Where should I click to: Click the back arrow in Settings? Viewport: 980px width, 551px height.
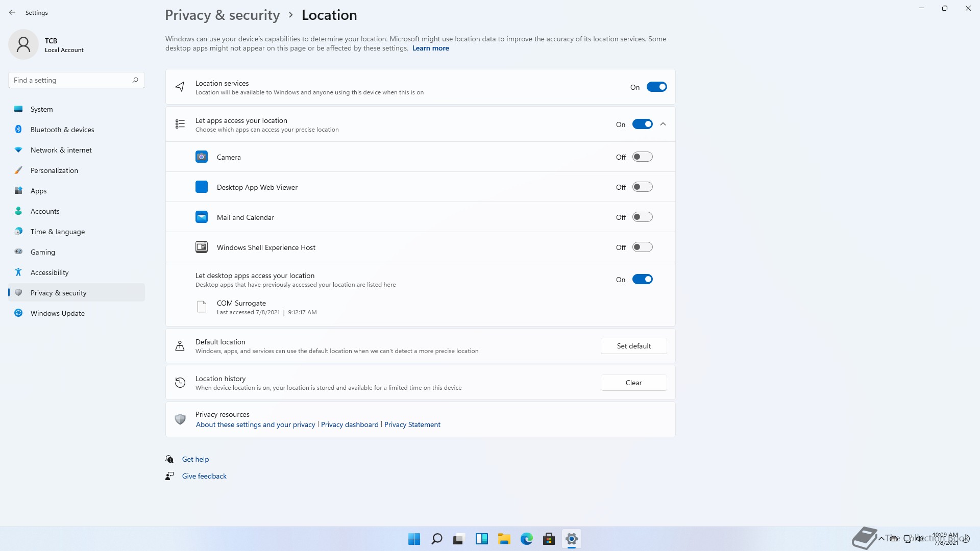[12, 12]
